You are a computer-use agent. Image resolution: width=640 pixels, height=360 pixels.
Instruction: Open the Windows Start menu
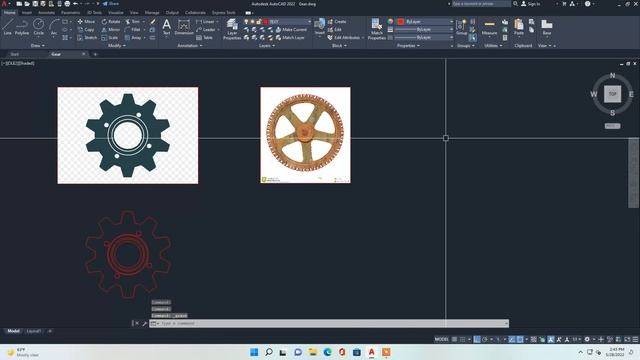pos(254,352)
